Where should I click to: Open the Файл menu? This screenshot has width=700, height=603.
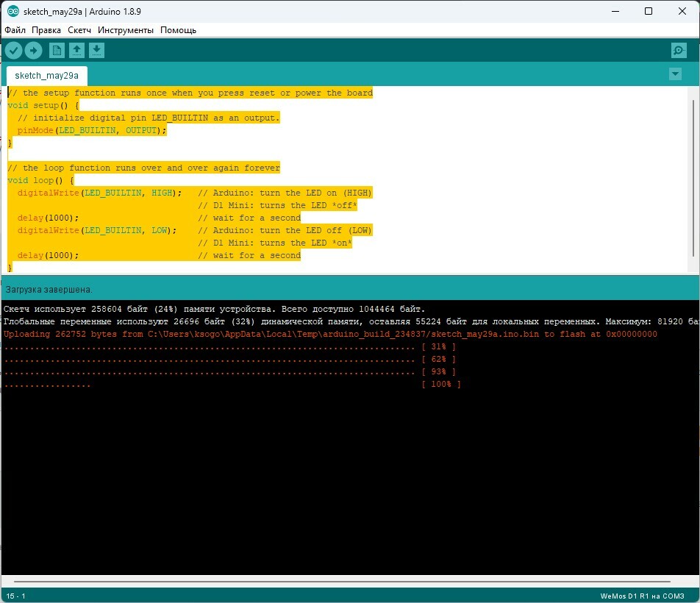[x=15, y=30]
